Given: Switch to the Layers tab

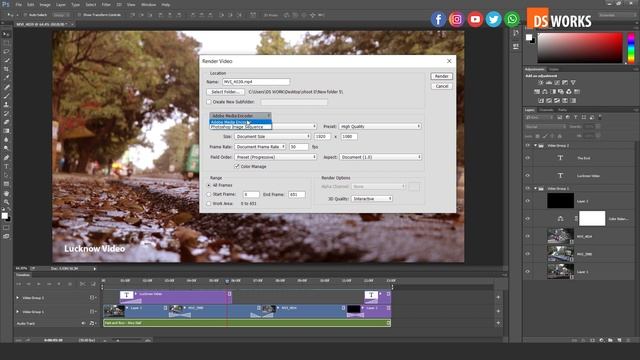Looking at the screenshot, I should [x=530, y=110].
